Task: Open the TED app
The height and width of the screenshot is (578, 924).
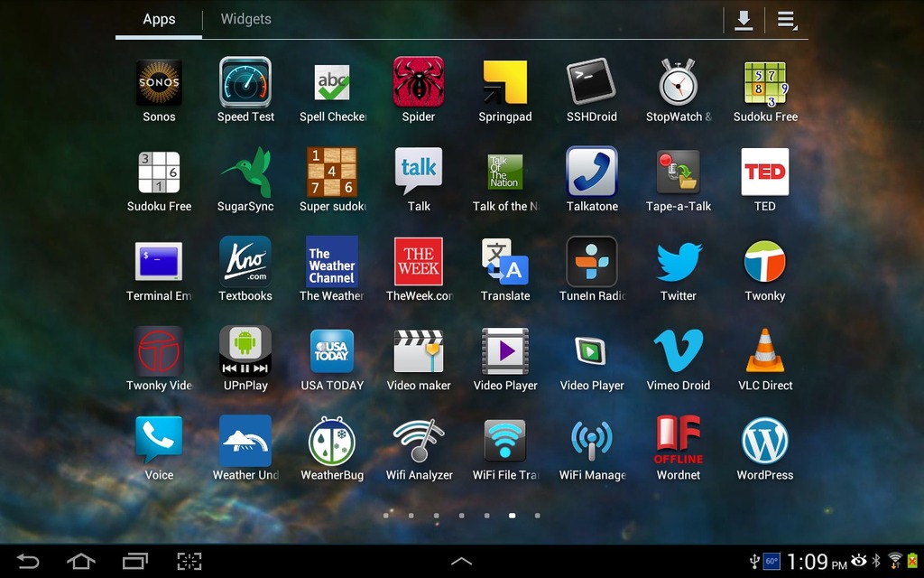Action: tap(765, 181)
